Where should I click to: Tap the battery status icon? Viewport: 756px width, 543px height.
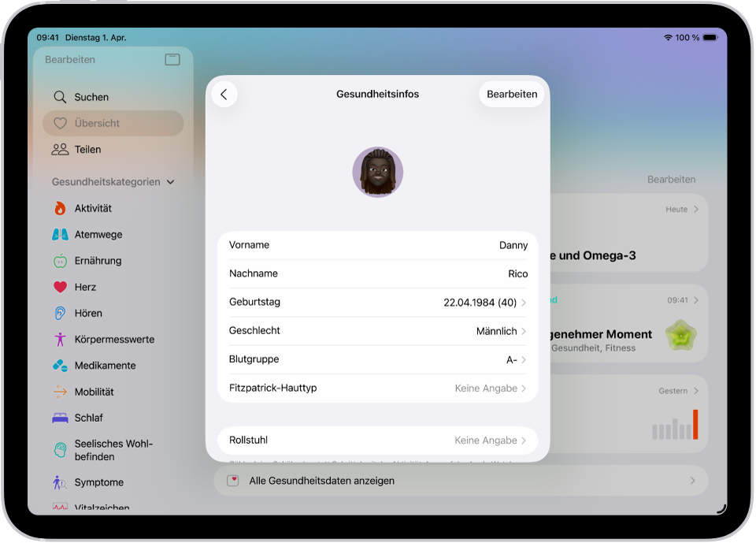click(710, 37)
